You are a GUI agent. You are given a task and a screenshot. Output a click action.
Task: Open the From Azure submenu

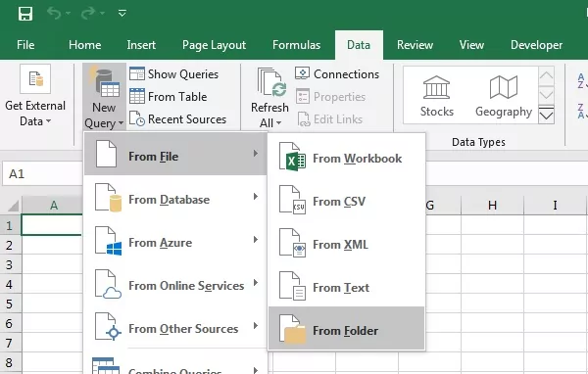[175, 241]
